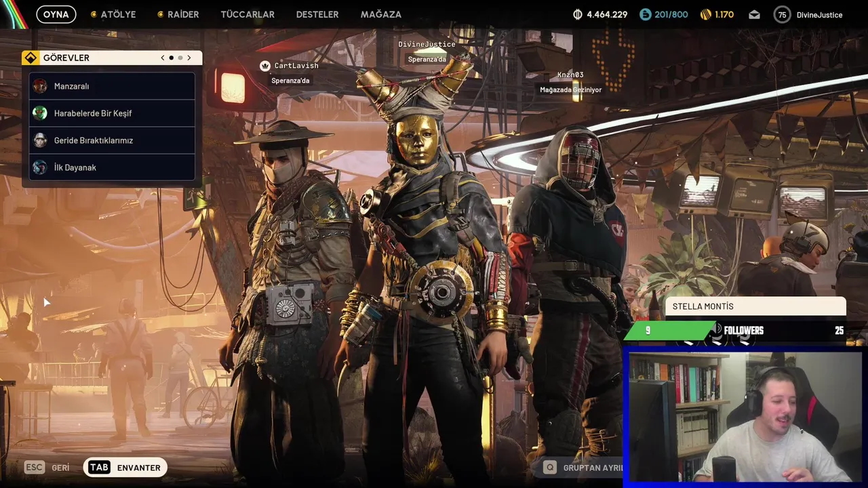Select the second GÖREVLER page dot

point(180,58)
